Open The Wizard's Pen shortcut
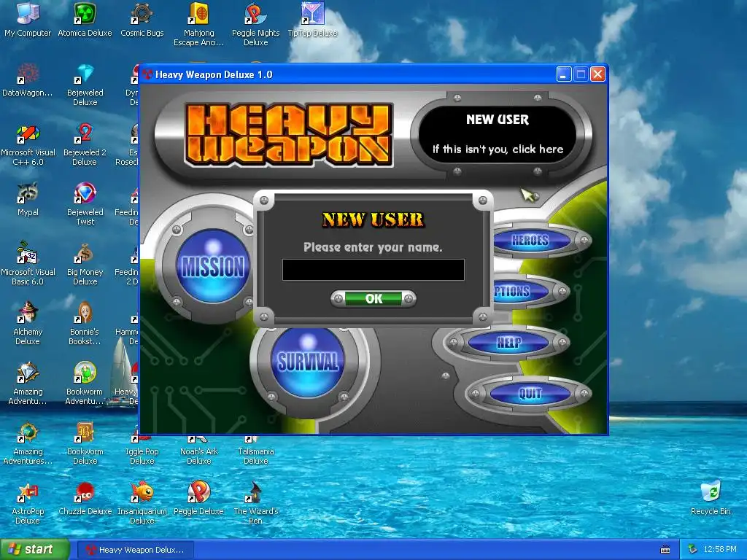Viewport: 747px width, 560px height. pyautogui.click(x=255, y=503)
